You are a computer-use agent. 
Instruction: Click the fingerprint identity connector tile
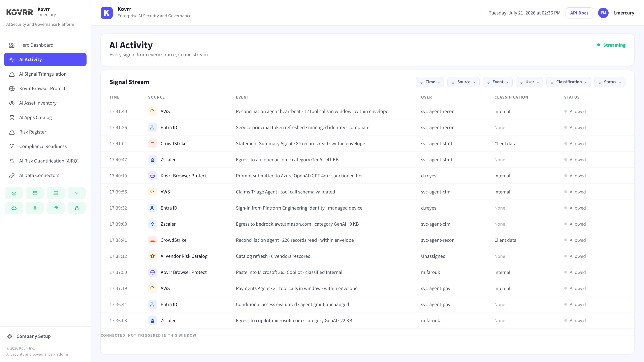56,208
